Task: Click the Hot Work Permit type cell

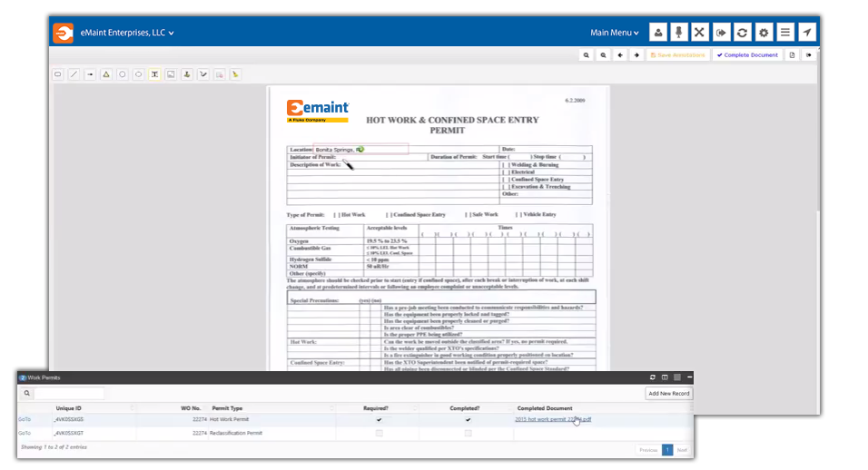Action: [229, 419]
